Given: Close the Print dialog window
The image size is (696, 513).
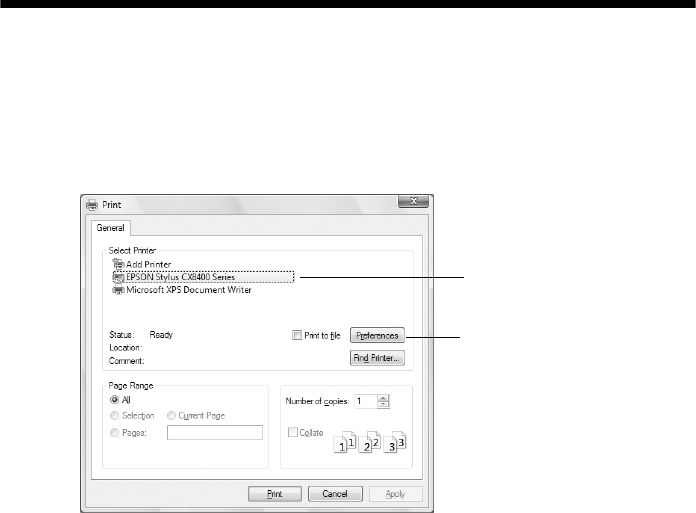Looking at the screenshot, I should 413,201.
